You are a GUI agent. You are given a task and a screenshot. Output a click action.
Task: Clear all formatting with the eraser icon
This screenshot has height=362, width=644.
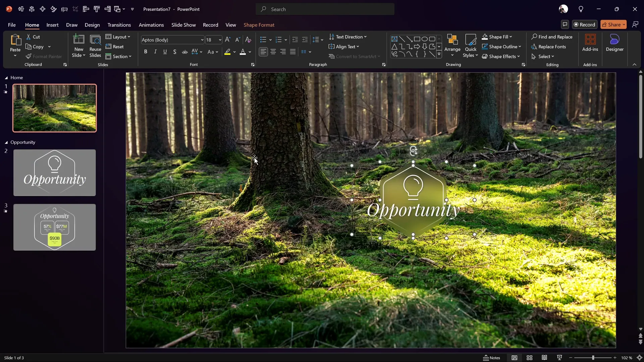(248, 40)
